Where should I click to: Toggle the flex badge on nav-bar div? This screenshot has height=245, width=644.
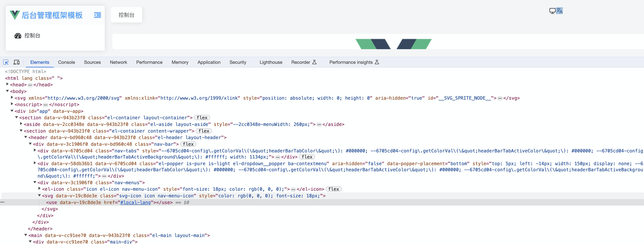click(188, 144)
